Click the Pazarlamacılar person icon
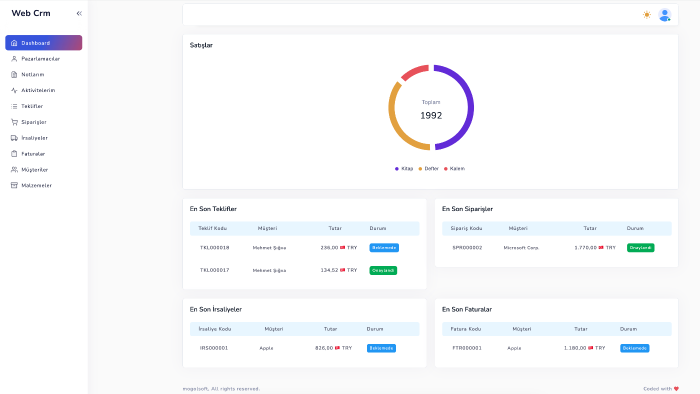This screenshot has height=394, width=700. pyautogui.click(x=14, y=59)
